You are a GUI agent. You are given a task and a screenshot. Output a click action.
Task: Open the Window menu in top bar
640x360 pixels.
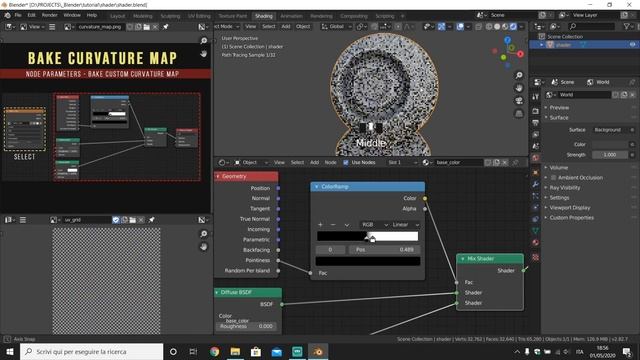[72, 15]
